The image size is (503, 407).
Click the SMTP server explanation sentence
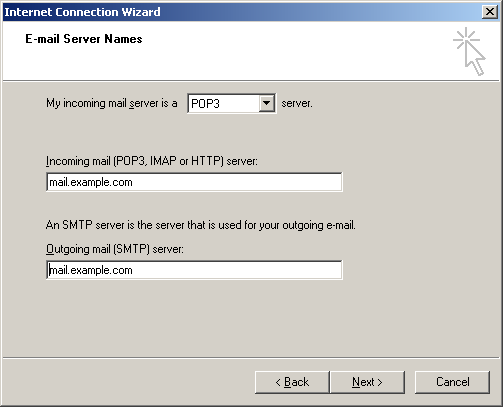(x=201, y=225)
